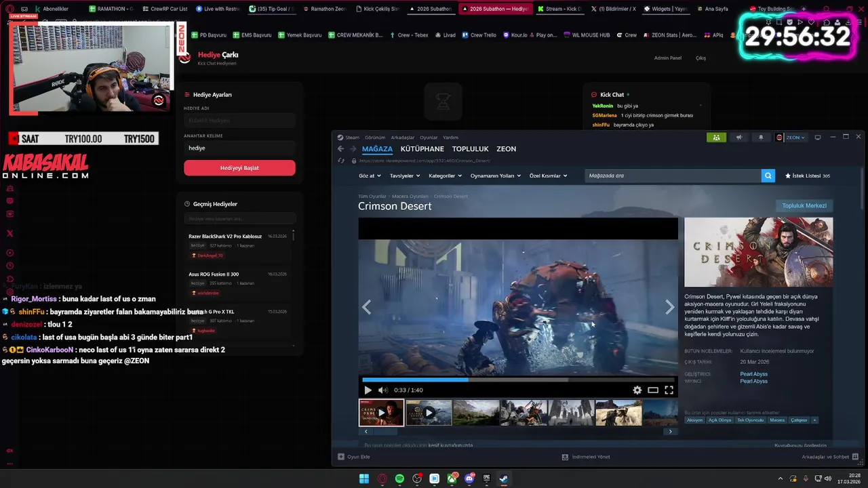This screenshot has width=868, height=488.
Task: Seek in the trailer progress bar
Action: tap(518, 380)
